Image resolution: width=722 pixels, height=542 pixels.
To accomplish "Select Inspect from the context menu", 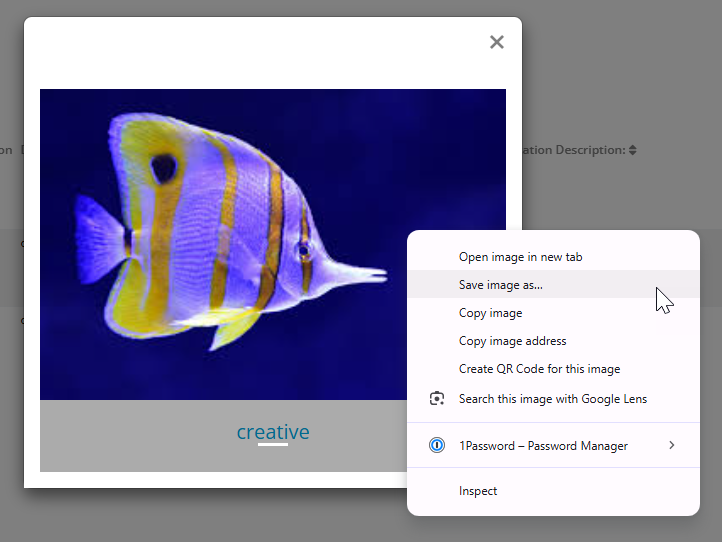I will click(x=478, y=491).
